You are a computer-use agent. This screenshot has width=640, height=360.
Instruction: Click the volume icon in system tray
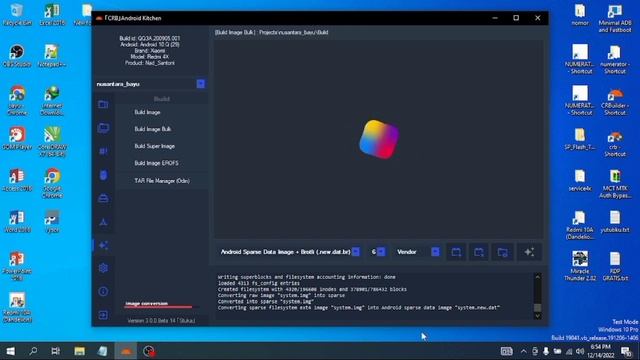click(580, 351)
